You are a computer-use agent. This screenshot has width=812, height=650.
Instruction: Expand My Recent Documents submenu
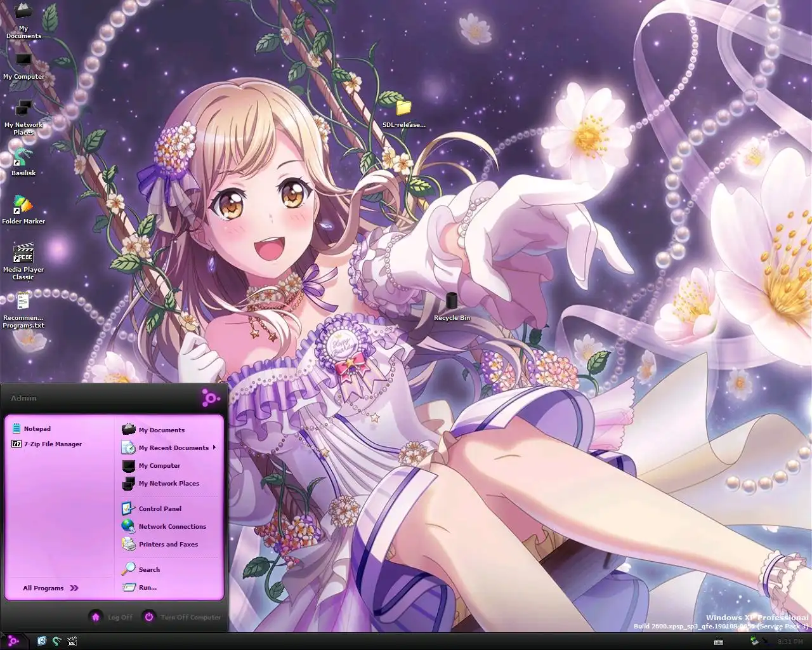(x=169, y=448)
